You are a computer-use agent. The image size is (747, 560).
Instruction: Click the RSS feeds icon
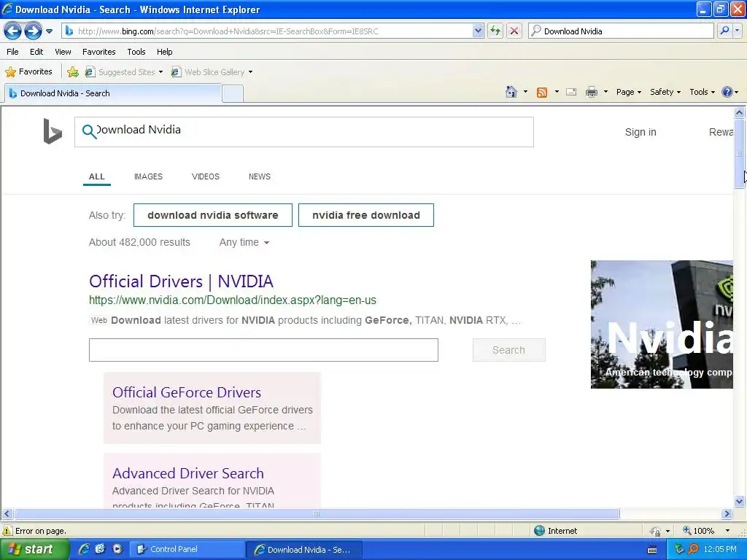tap(542, 93)
